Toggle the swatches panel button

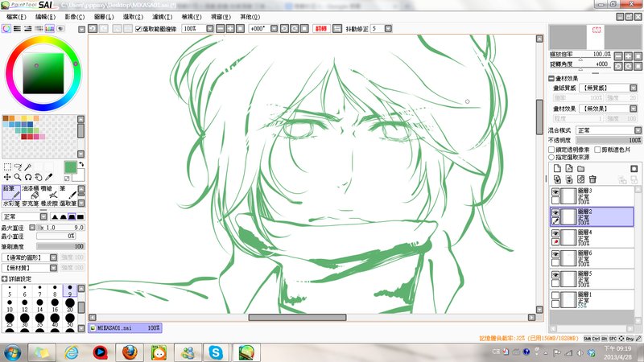(49, 28)
